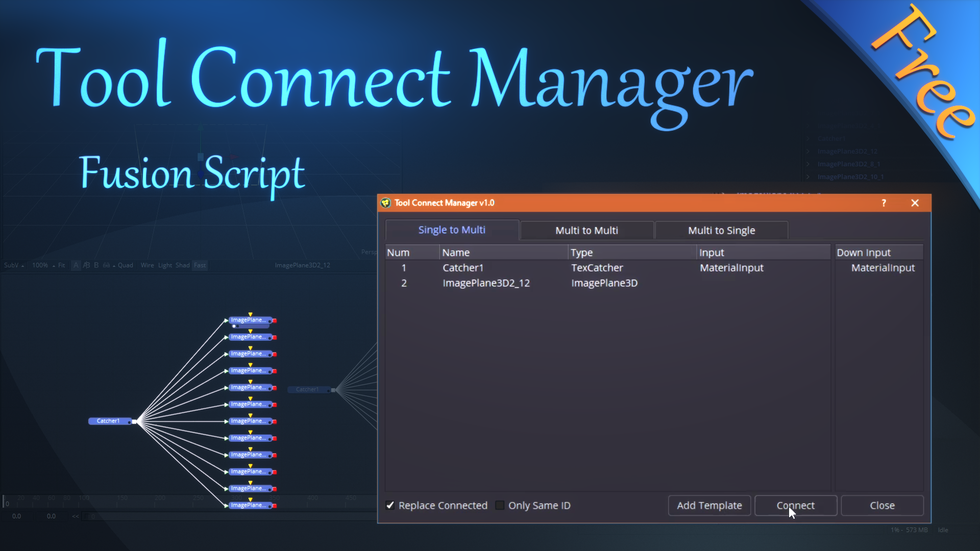
Task: Uncheck the Replace Connected checkbox
Action: click(390, 505)
